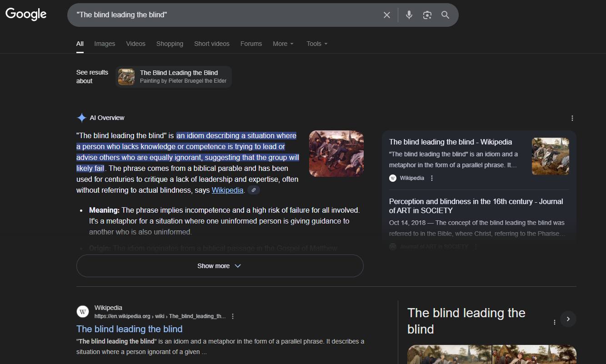Open three-dot menu beside Wikipedia source card
Image resolution: width=606 pixels, height=364 pixels.
click(x=432, y=178)
